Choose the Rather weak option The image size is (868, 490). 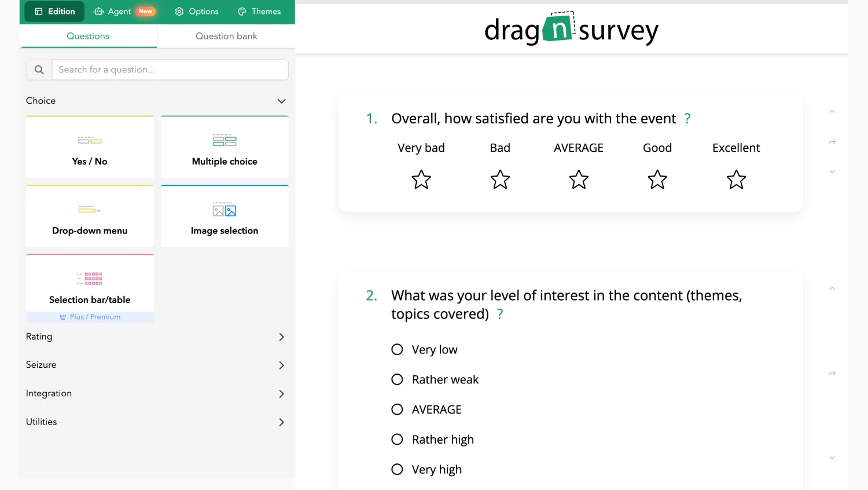397,379
